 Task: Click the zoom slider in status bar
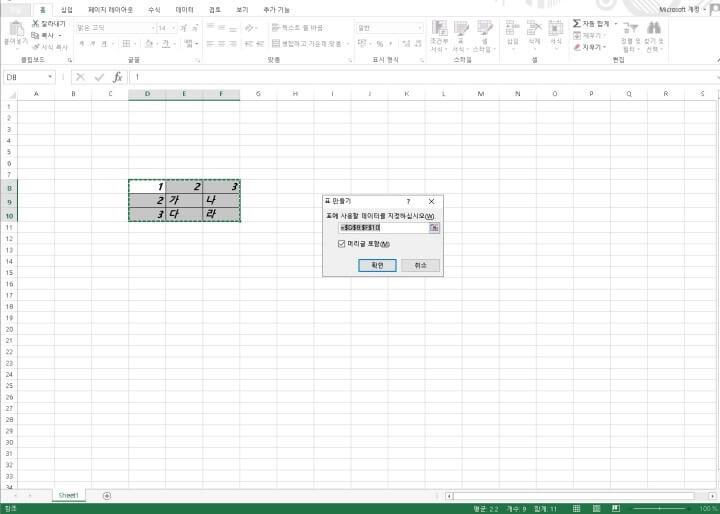(661, 508)
